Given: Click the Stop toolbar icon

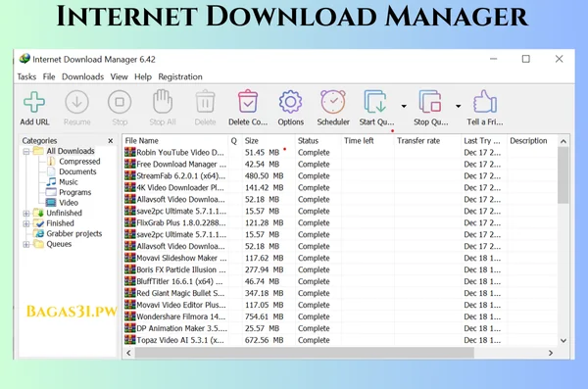Looking at the screenshot, I should (x=120, y=102).
